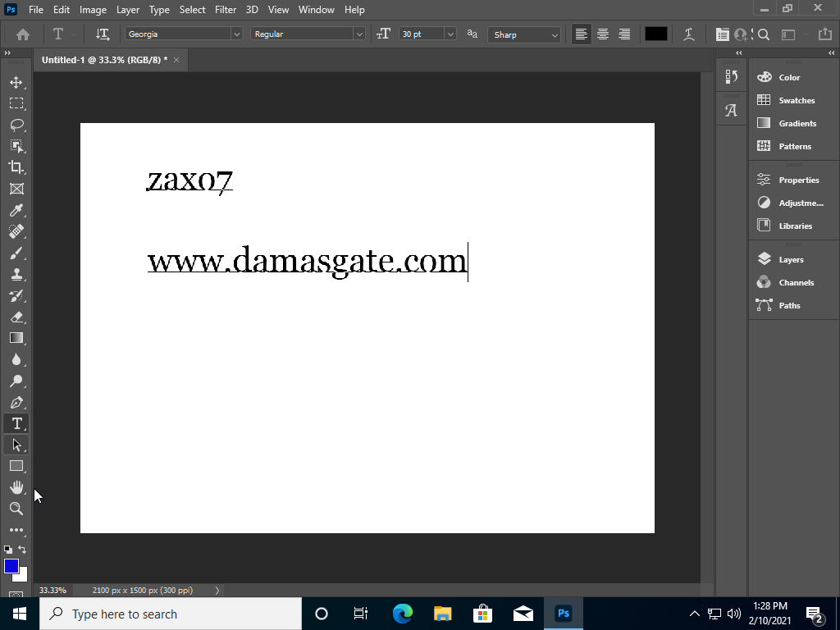The image size is (840, 630).
Task: Right align the text
Action: click(624, 34)
